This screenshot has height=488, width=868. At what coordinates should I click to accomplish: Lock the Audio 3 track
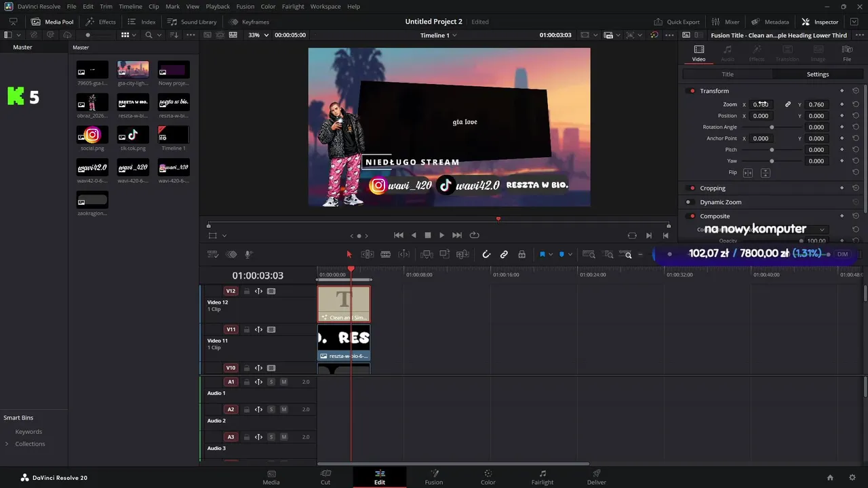pos(247,437)
